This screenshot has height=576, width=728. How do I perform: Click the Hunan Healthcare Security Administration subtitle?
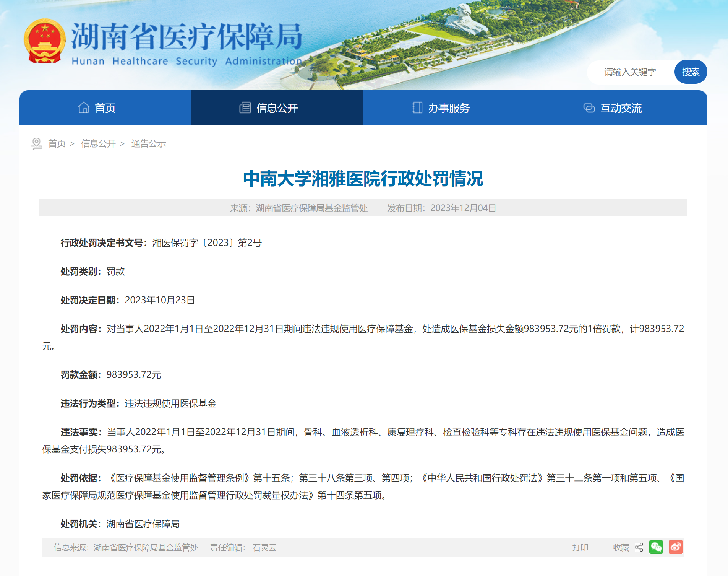(187, 61)
